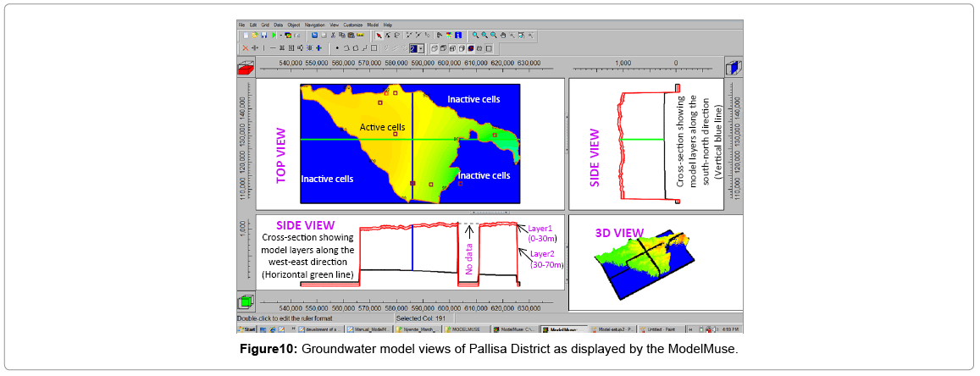Open the Help menu

pos(387,25)
